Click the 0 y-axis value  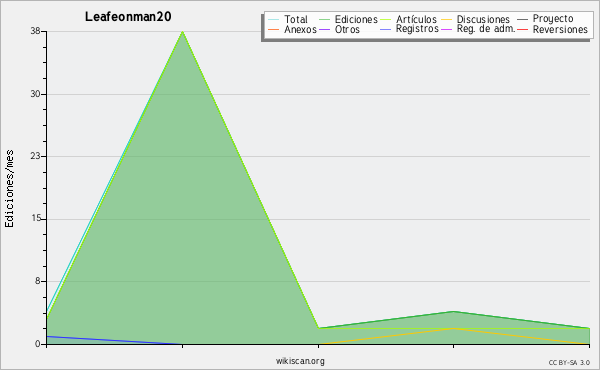click(x=38, y=344)
